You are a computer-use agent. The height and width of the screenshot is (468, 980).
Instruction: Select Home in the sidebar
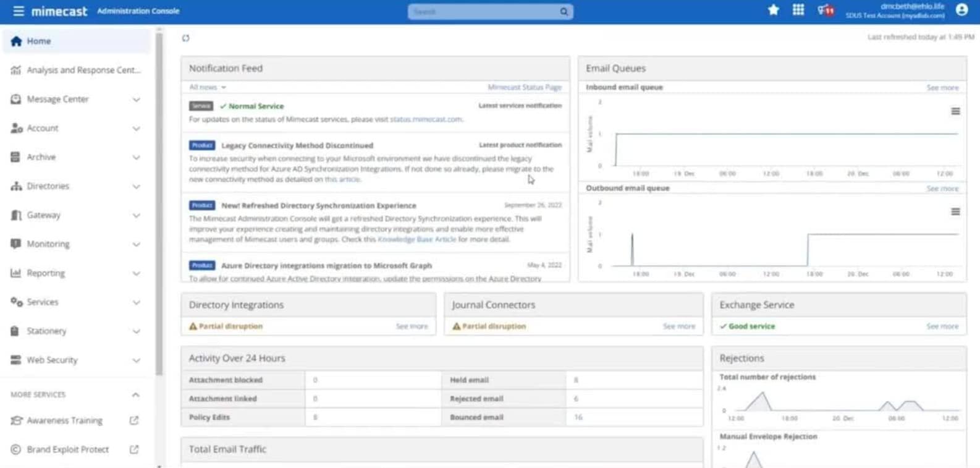point(77,41)
